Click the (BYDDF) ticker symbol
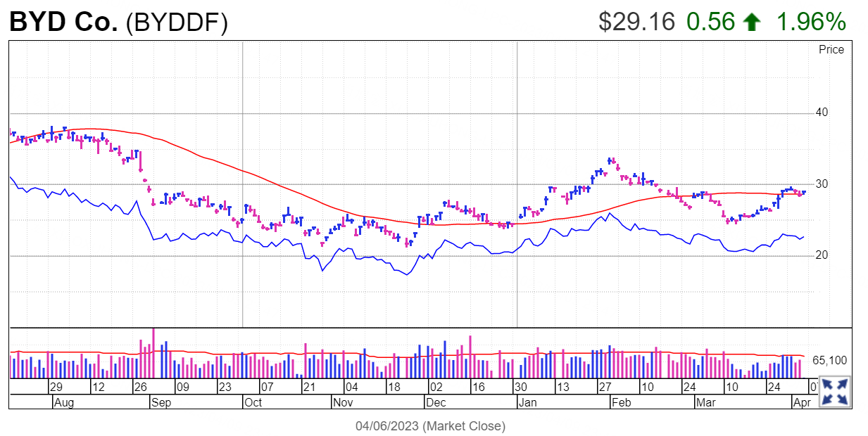Screen dimensions: 868x436 (177, 23)
